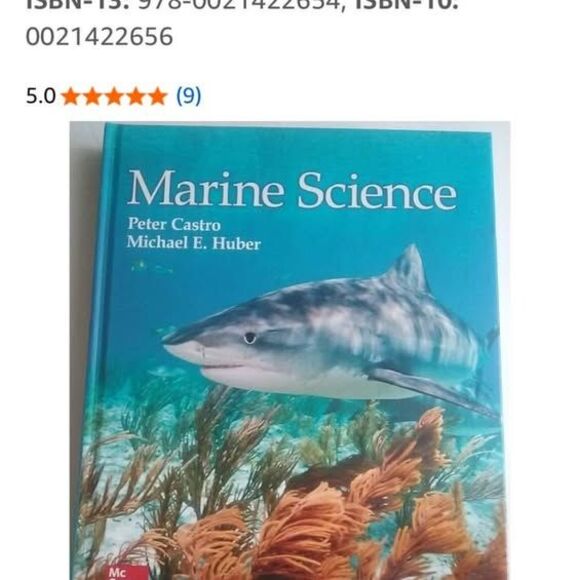Screen dimensions: 580x580
Task: Click the ISBN-10 bold label
Action: pyautogui.click(x=407, y=5)
